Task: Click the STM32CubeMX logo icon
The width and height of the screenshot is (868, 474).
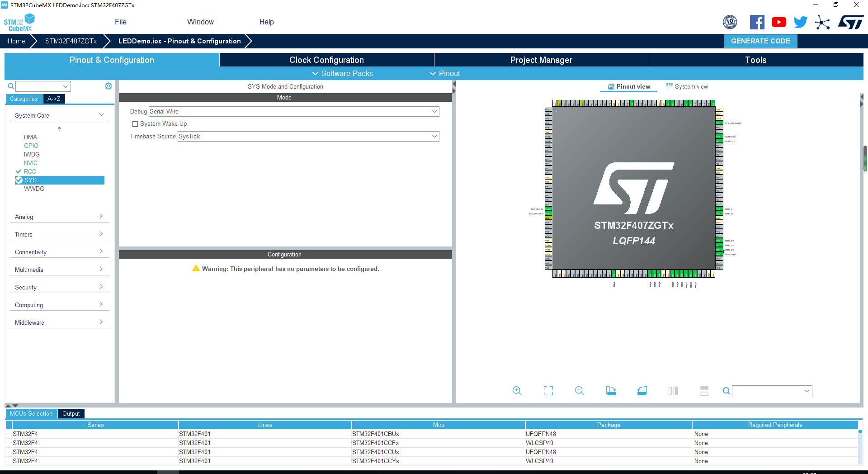Action: click(x=19, y=22)
